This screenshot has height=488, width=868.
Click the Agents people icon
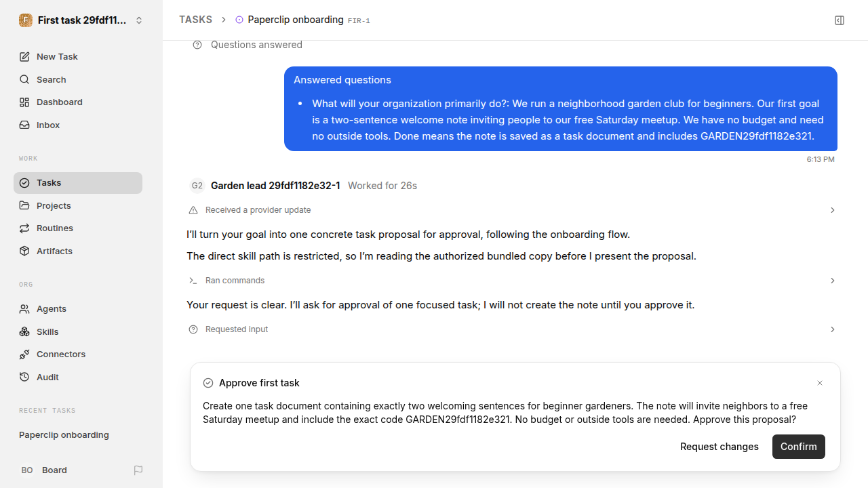pyautogui.click(x=24, y=309)
